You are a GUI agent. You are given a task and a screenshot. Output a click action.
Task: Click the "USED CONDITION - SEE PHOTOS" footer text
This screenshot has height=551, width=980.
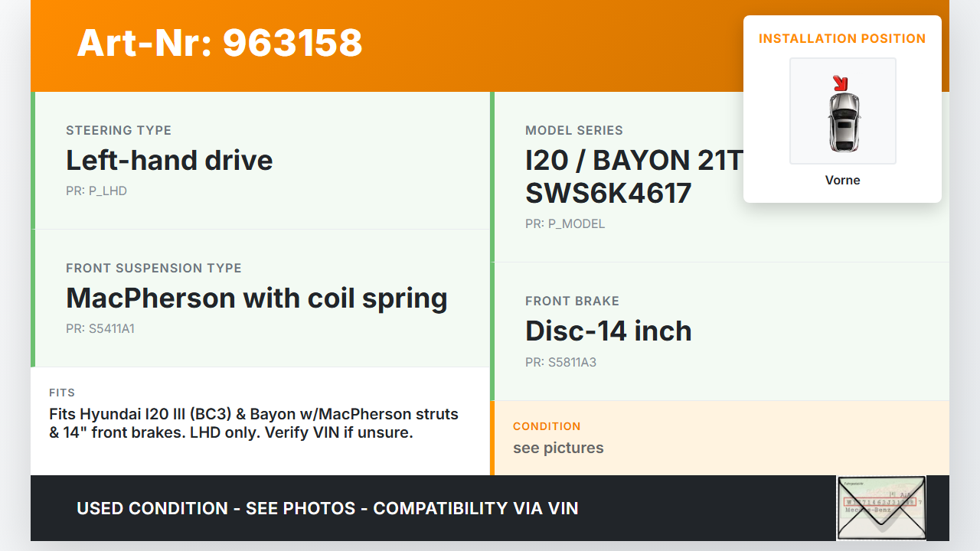(328, 508)
